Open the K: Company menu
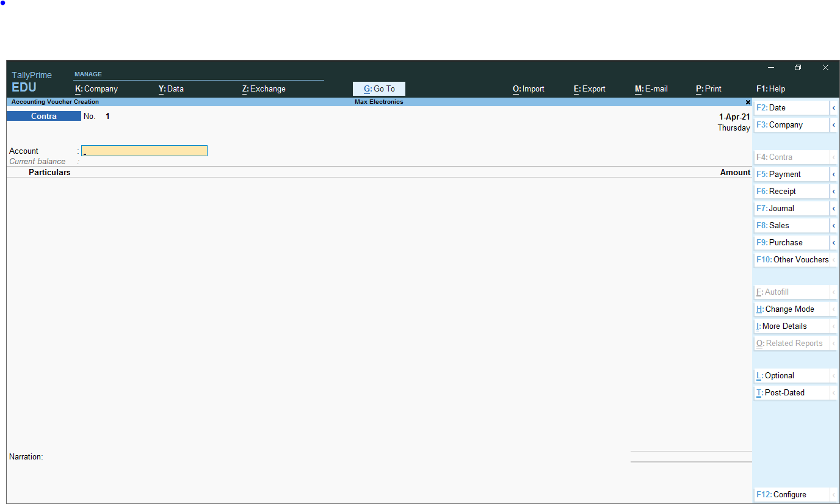 pos(96,88)
